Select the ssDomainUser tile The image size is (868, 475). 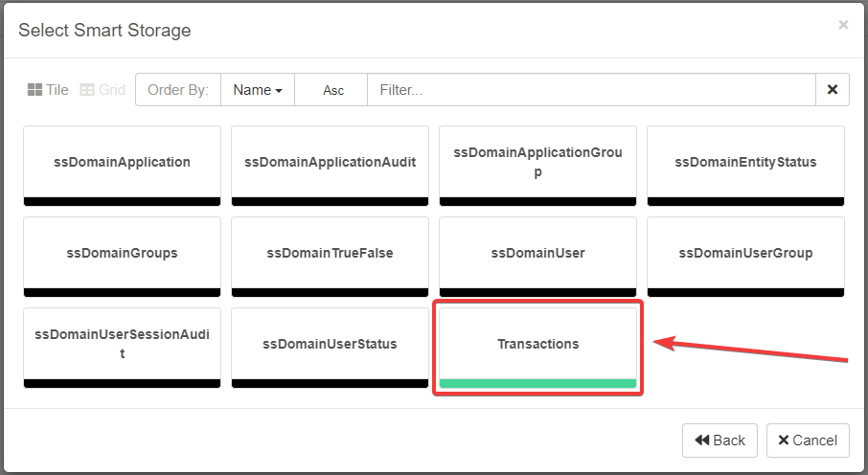[x=538, y=254]
